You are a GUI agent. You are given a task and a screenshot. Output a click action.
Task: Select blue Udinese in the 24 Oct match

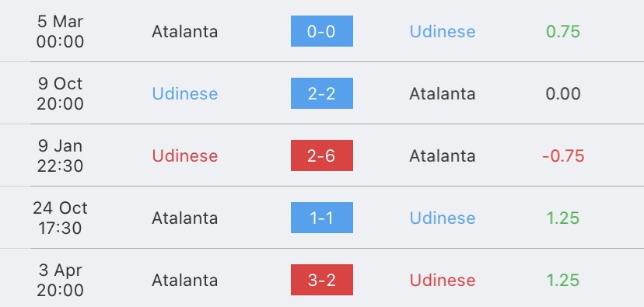click(x=443, y=218)
